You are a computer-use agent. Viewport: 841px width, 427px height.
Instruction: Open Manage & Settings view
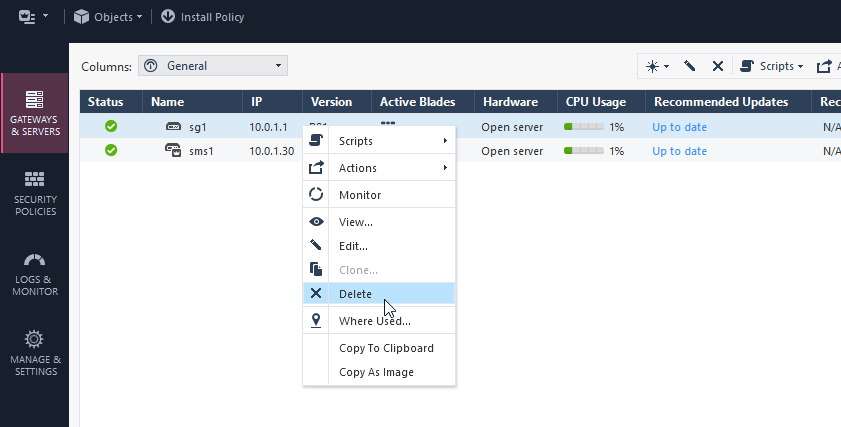35,353
